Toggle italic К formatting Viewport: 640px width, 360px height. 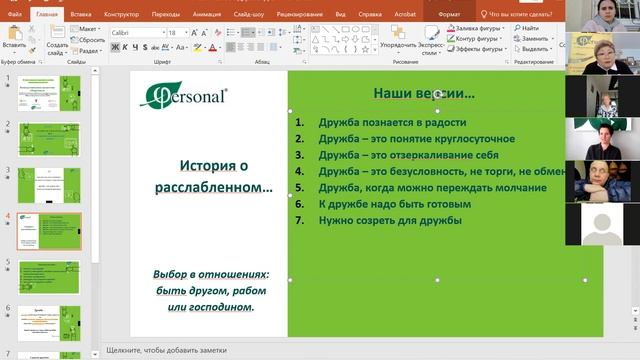[125, 47]
